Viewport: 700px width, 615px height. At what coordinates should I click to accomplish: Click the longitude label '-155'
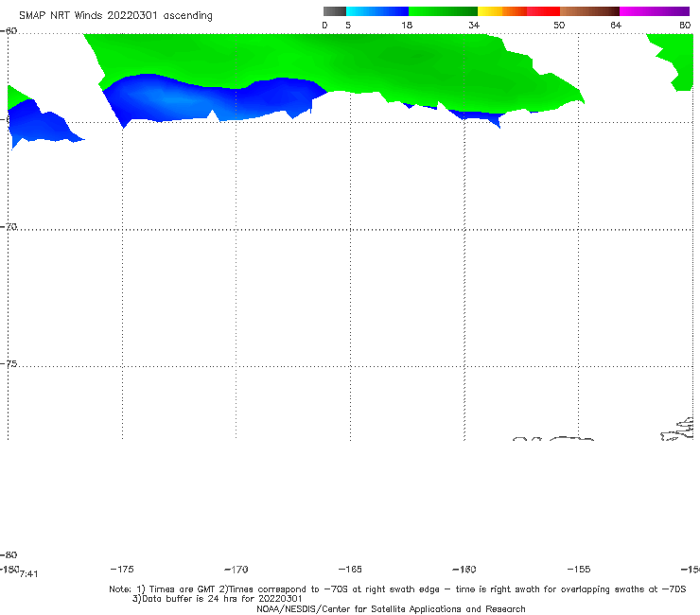[579, 569]
